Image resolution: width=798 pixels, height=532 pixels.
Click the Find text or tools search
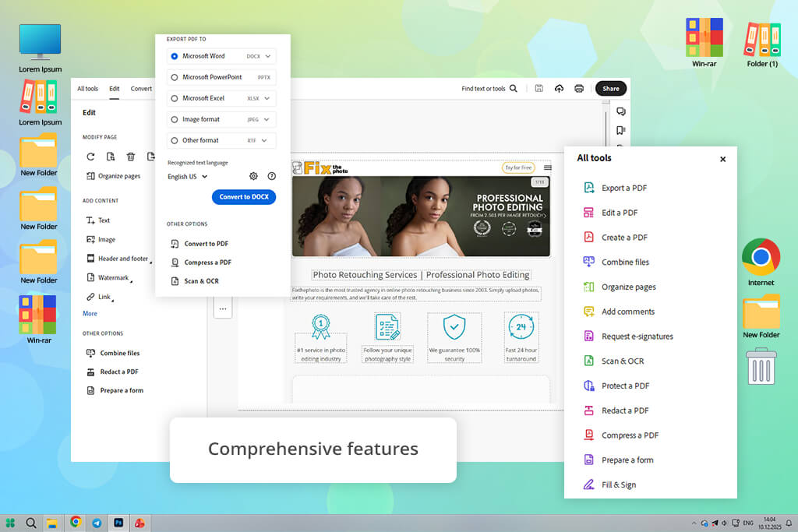click(489, 89)
